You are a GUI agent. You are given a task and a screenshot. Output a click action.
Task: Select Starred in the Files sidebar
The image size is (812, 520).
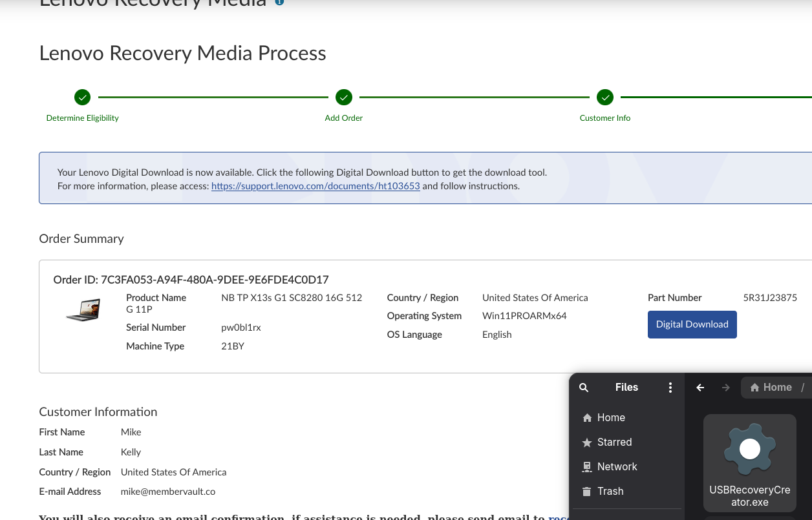coord(614,442)
